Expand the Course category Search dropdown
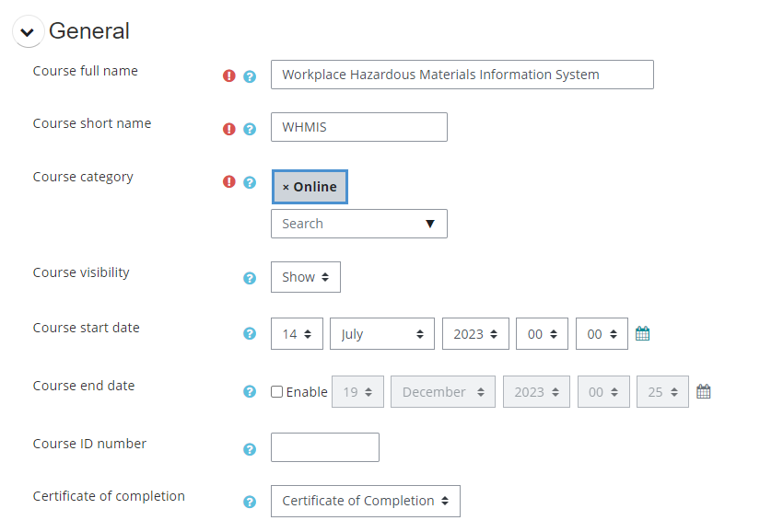The width and height of the screenshot is (760, 532). pos(358,224)
